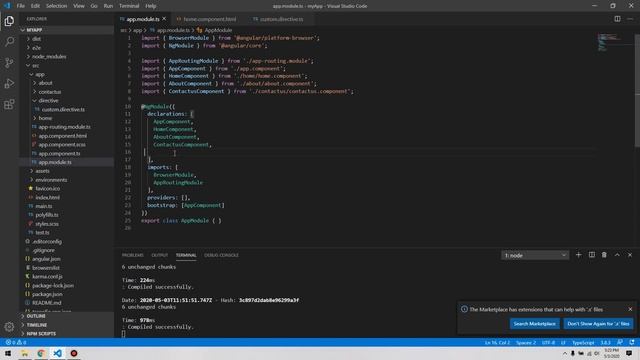Viewport: 640px width, 360px height.
Task: Open errors and warnings in status bar
Action: [16, 342]
